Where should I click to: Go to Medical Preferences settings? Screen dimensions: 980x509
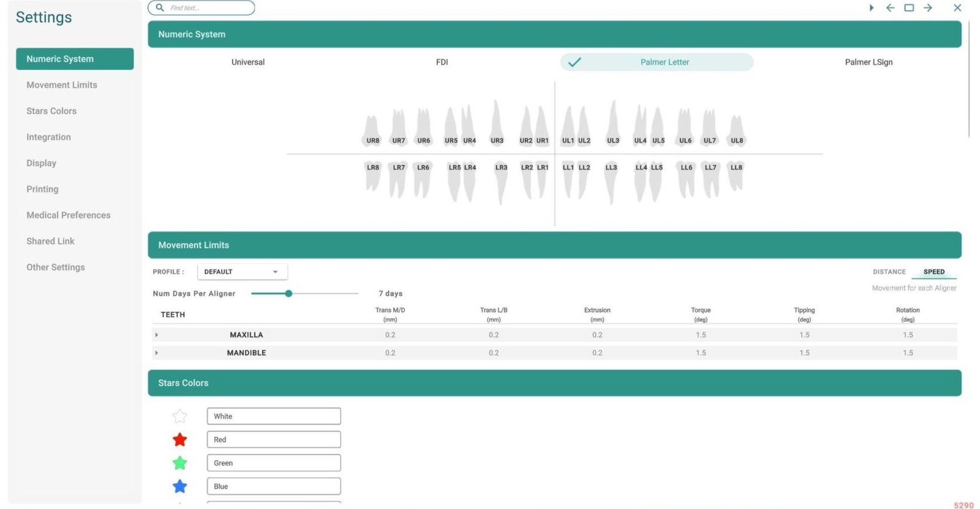[69, 215]
